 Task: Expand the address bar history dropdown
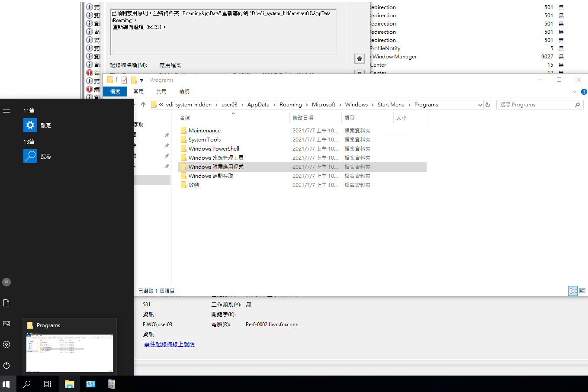[x=480, y=105]
